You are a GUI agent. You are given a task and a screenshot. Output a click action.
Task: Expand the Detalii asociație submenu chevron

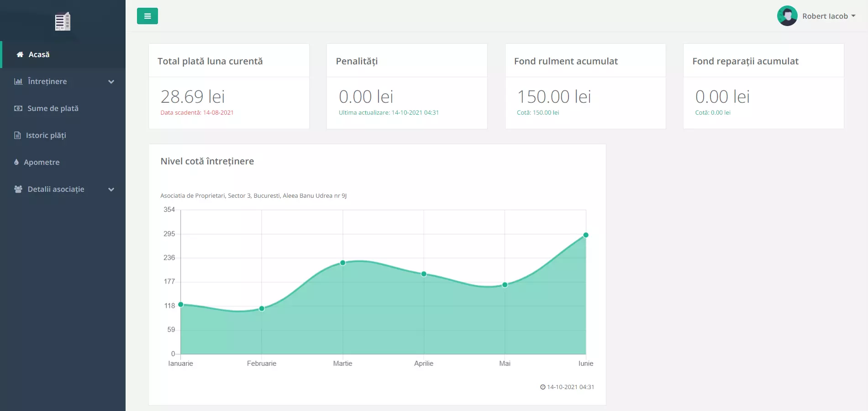111,190
